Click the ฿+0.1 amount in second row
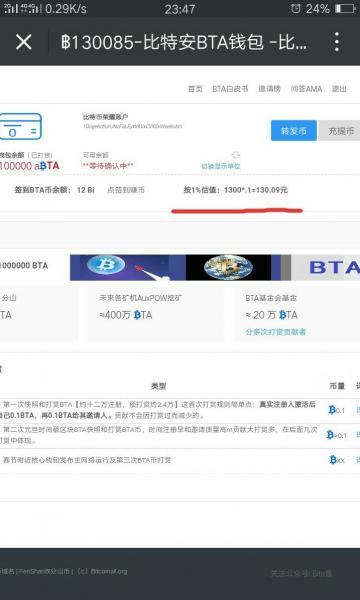 tap(337, 435)
